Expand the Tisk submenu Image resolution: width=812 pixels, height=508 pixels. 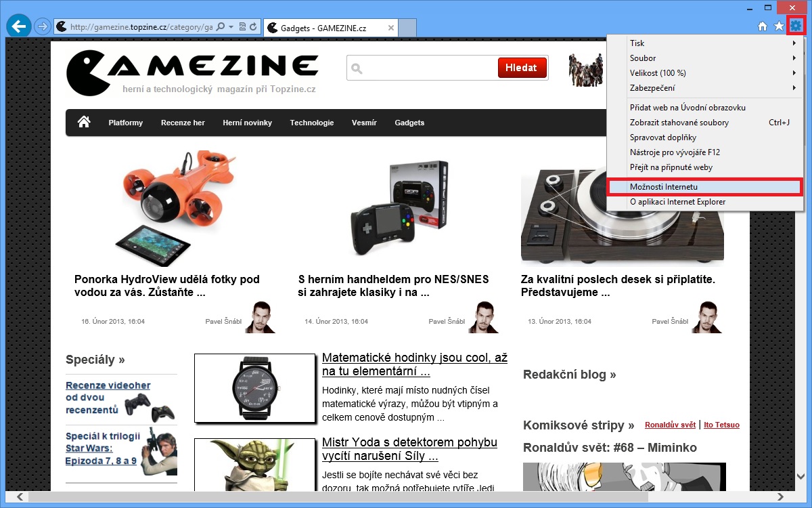[705, 43]
